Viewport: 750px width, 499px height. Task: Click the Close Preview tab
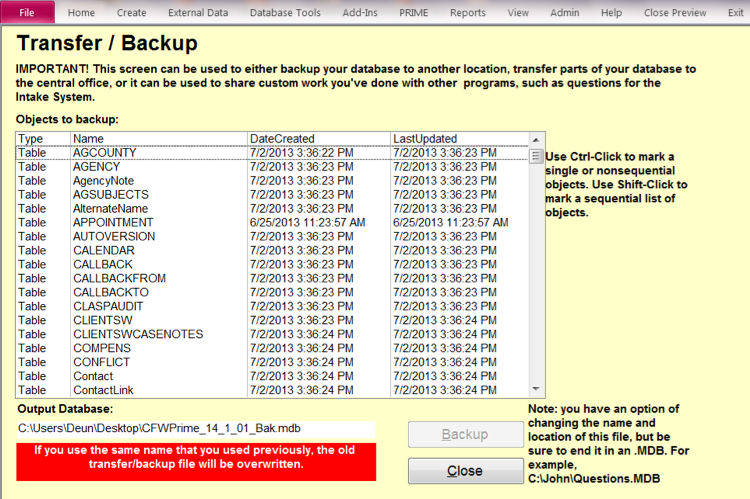pyautogui.click(x=676, y=13)
